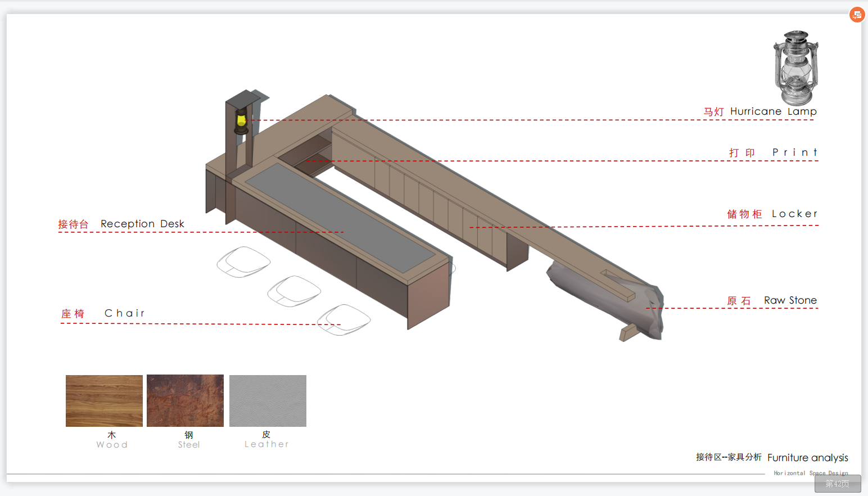Click the red Chinese label 原石
This screenshot has width=868, height=496.
pyautogui.click(x=739, y=301)
